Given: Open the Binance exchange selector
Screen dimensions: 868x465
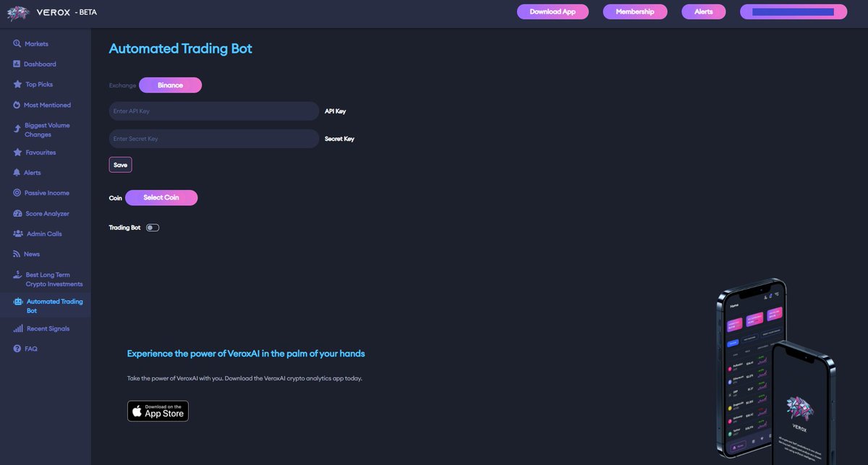Looking at the screenshot, I should tap(170, 85).
